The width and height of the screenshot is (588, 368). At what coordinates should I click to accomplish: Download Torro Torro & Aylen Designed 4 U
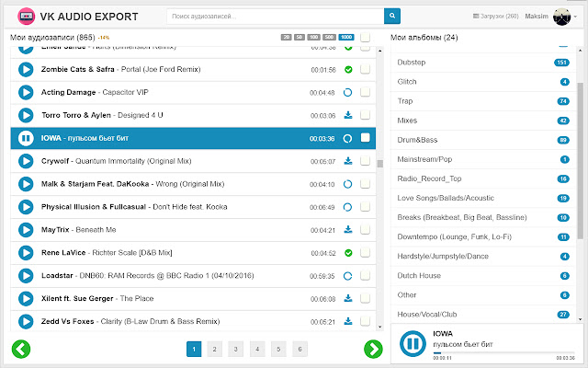[348, 115]
